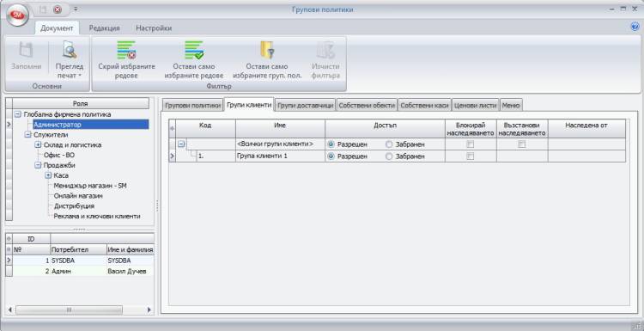The width and height of the screenshot is (644, 331).
Task: Select Дистрибуция role
Action: (x=74, y=206)
